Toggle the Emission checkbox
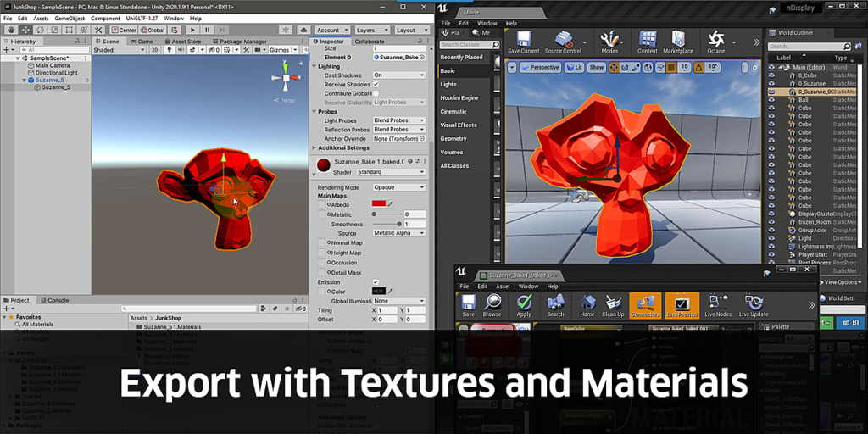 pos(376,282)
